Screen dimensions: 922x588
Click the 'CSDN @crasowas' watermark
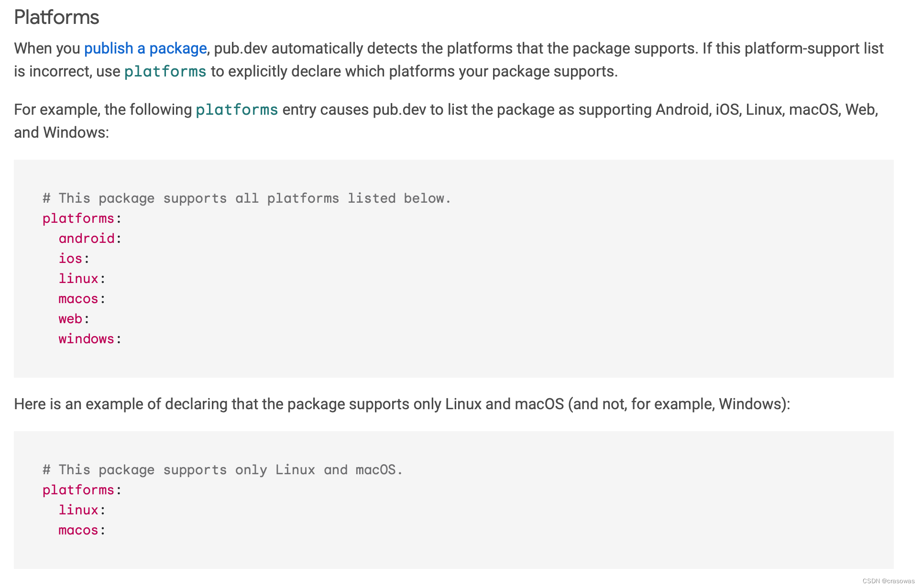(x=888, y=581)
